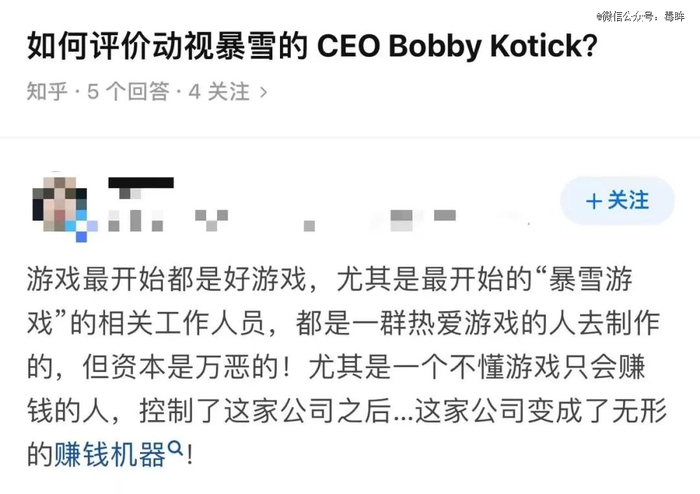Click the search magnifier after 赚钱机器
700x494 pixels.
tap(176, 451)
